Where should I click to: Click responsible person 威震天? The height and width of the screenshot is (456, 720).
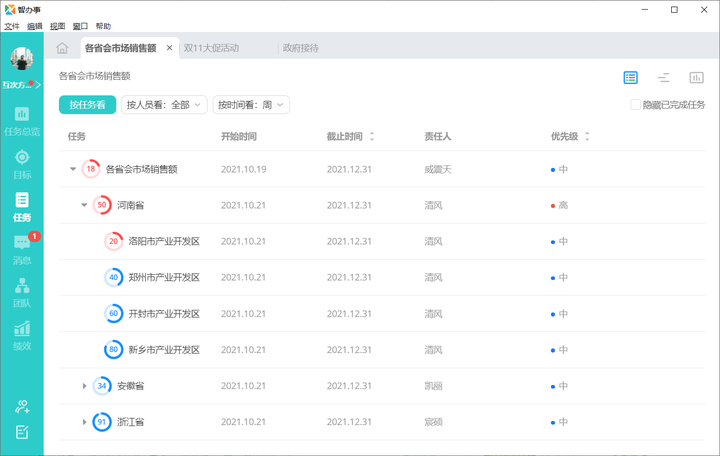pos(438,169)
